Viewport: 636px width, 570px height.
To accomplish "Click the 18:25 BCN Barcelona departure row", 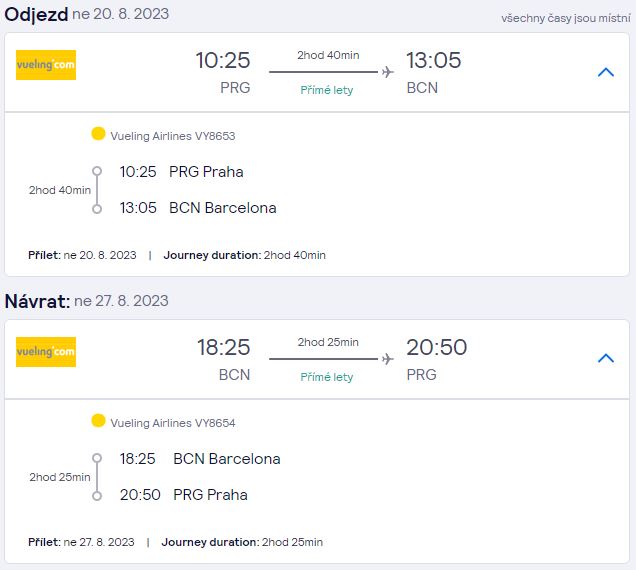I will click(x=200, y=459).
